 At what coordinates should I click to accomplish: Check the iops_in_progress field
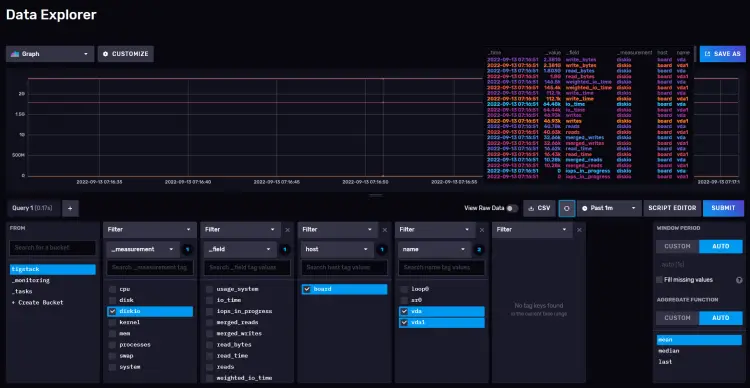210,311
